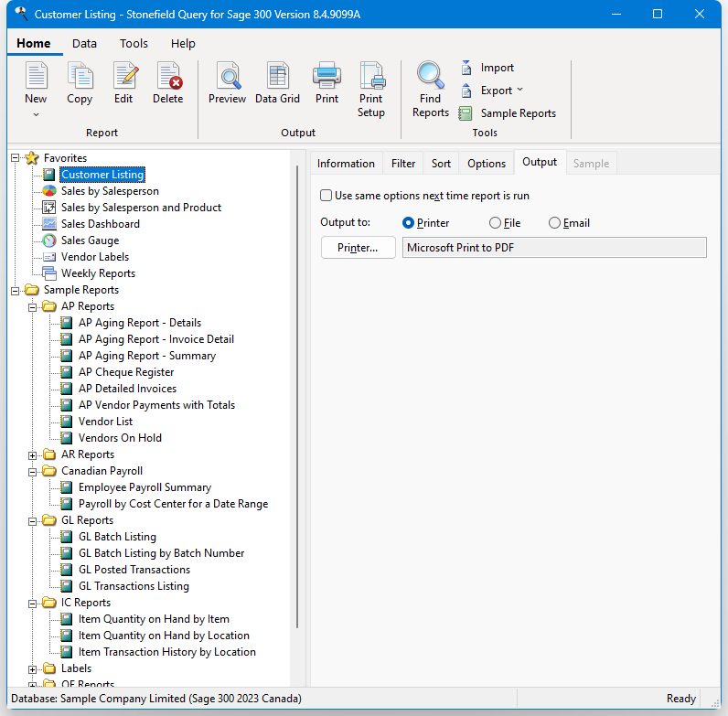Viewport: 728px width, 716px height.
Task: Click the New report icon
Action: click(37, 75)
